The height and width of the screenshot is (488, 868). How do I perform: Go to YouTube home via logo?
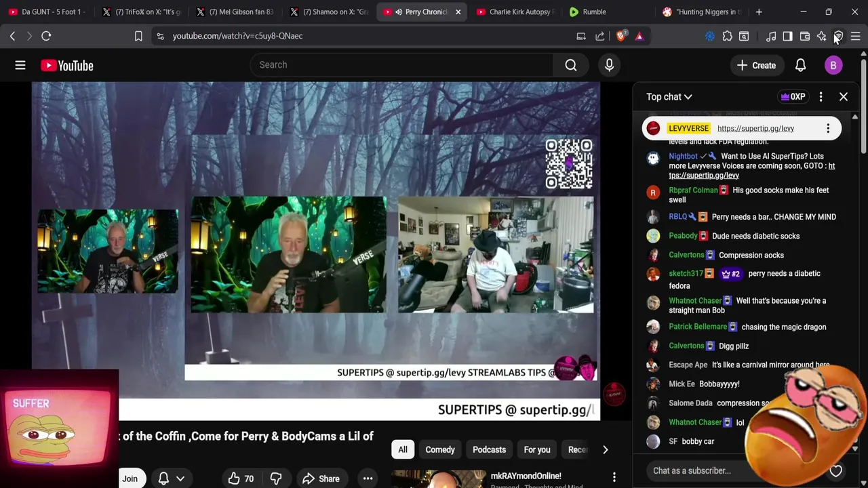(x=66, y=65)
